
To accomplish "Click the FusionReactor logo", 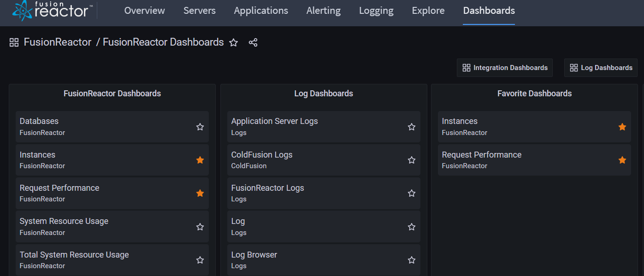I will pos(52,11).
